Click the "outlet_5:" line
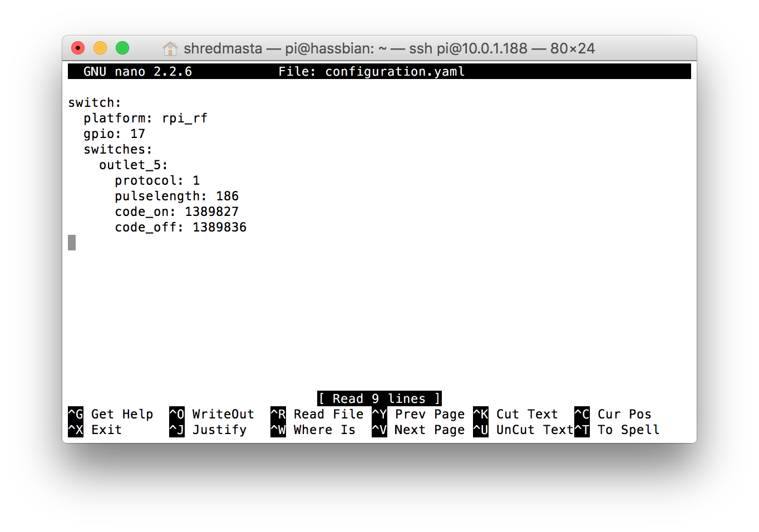 pos(134,165)
